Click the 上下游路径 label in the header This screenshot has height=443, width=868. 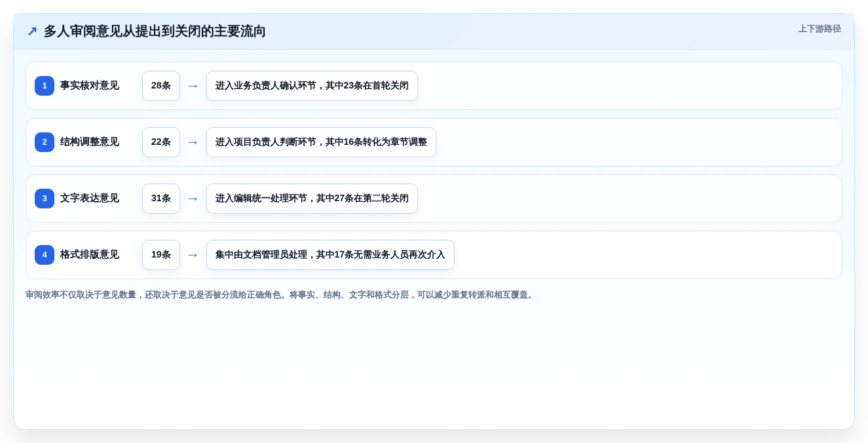[x=820, y=29]
